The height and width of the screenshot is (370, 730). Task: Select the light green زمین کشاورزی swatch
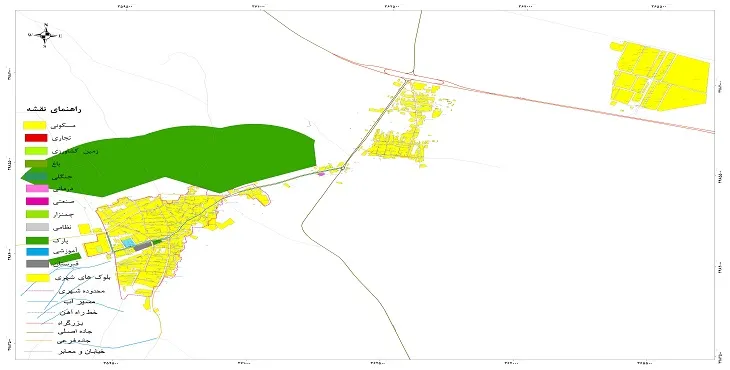coord(35,151)
